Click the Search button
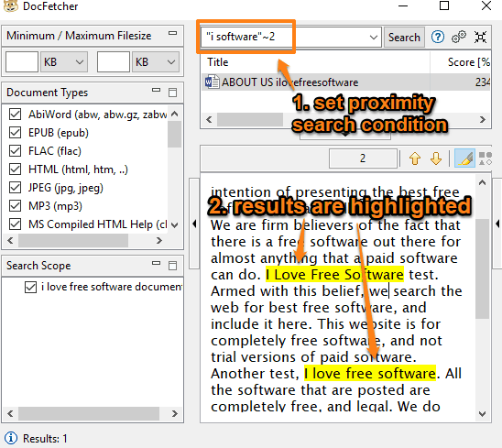The height and width of the screenshot is (448, 502). point(404,38)
